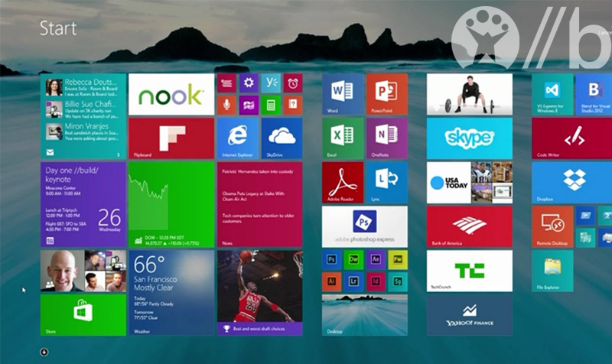612x364 pixels.
Task: Launch the InDesign Id tile
Action: click(376, 281)
